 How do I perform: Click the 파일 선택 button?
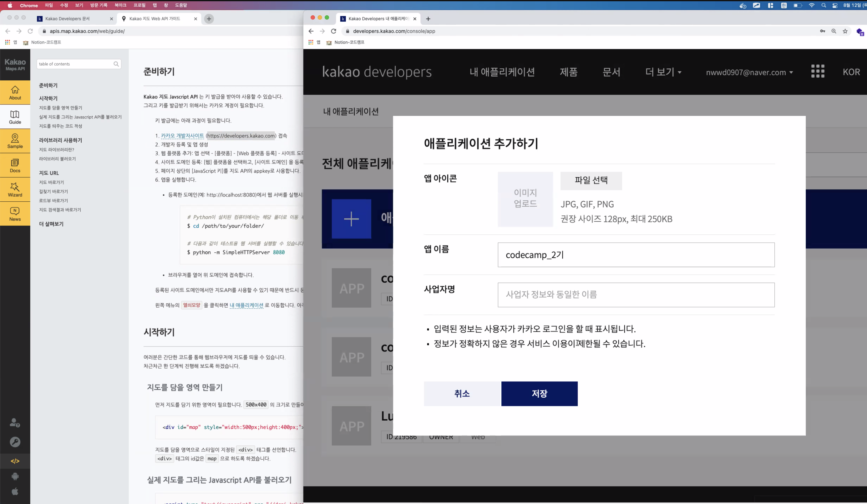point(591,180)
